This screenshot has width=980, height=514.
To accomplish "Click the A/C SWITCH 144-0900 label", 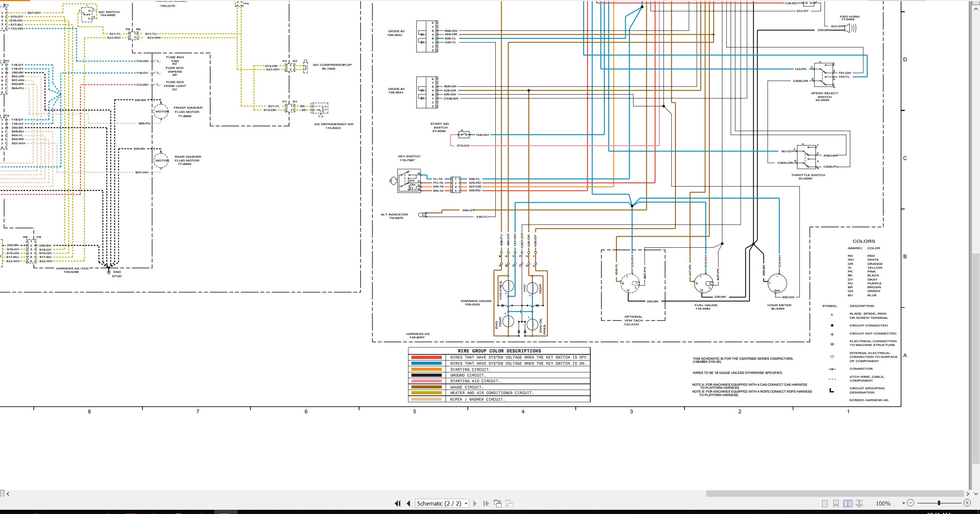I will (x=109, y=13).
